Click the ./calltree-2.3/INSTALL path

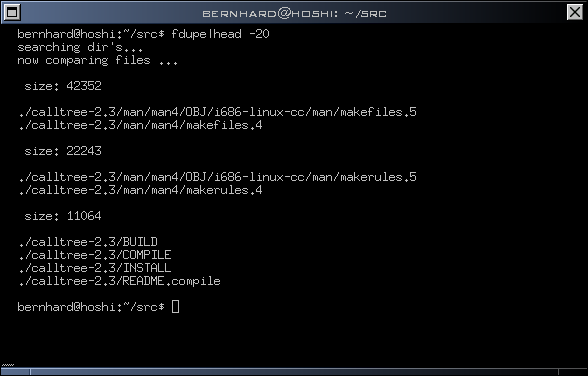coord(95,268)
